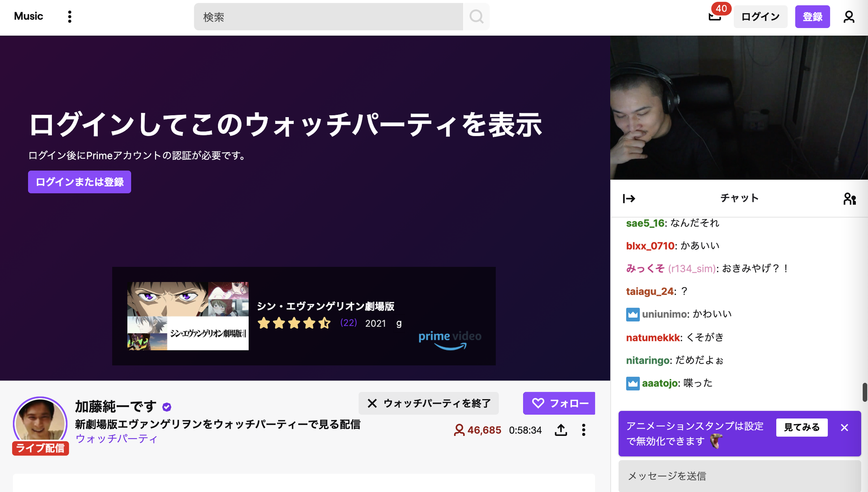Open the chat users community icon

[x=849, y=199]
